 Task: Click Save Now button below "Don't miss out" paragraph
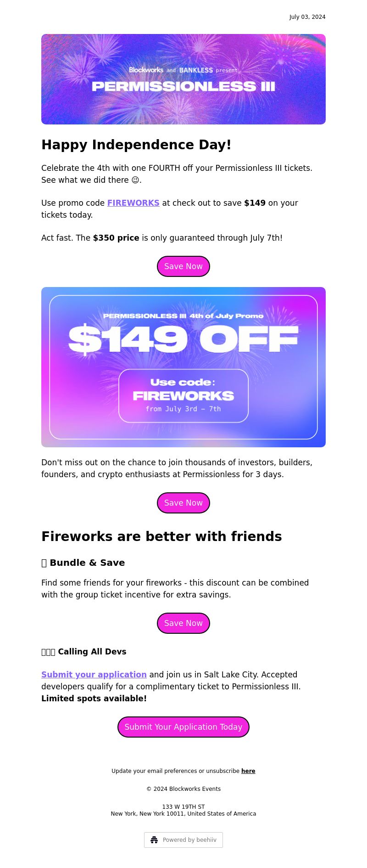point(183,503)
